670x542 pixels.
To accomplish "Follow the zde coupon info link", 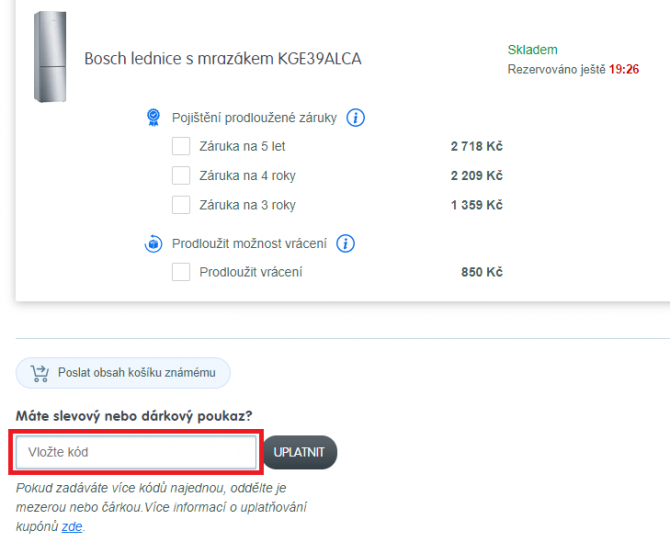I will tap(72, 527).
